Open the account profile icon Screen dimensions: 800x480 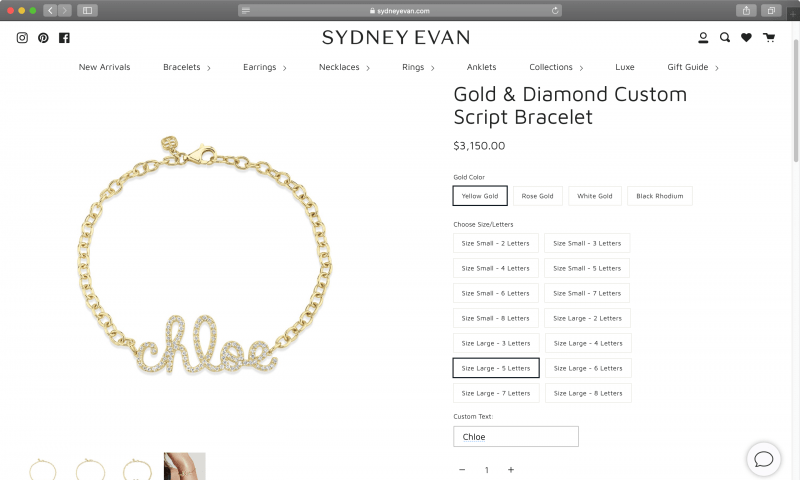point(703,38)
